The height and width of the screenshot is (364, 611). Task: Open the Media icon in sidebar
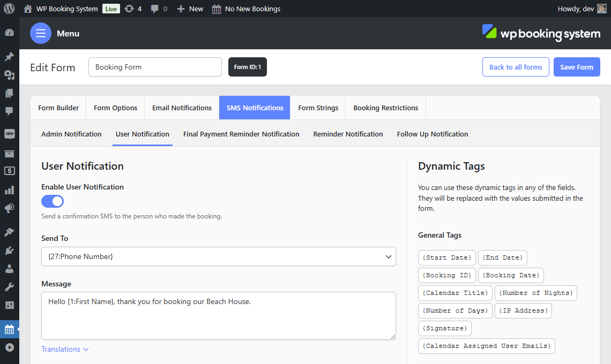9,75
